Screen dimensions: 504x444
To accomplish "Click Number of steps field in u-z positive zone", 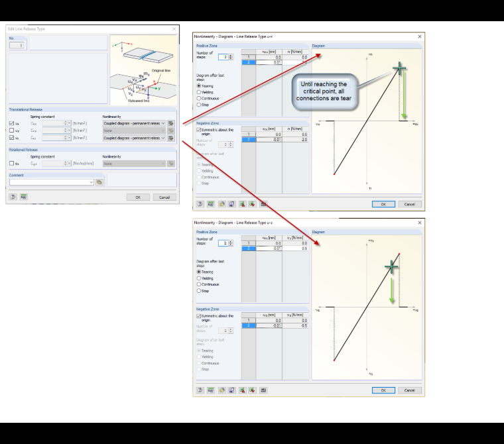I will coord(223,243).
